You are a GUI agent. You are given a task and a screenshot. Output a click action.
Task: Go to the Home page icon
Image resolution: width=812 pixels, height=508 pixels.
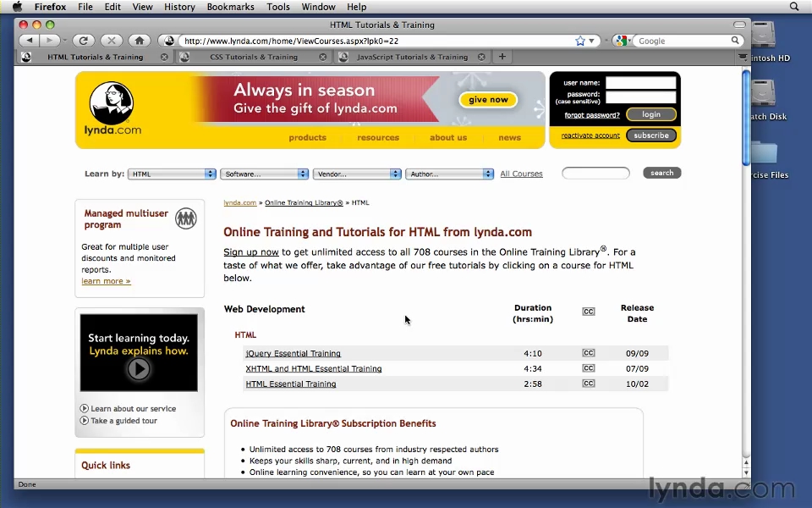140,40
